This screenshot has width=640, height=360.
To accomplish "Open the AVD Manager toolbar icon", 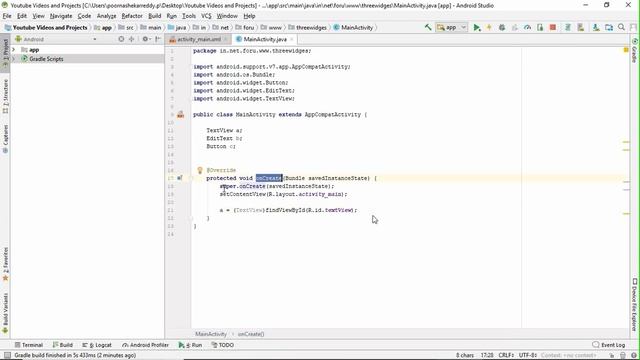I will click(x=580, y=27).
